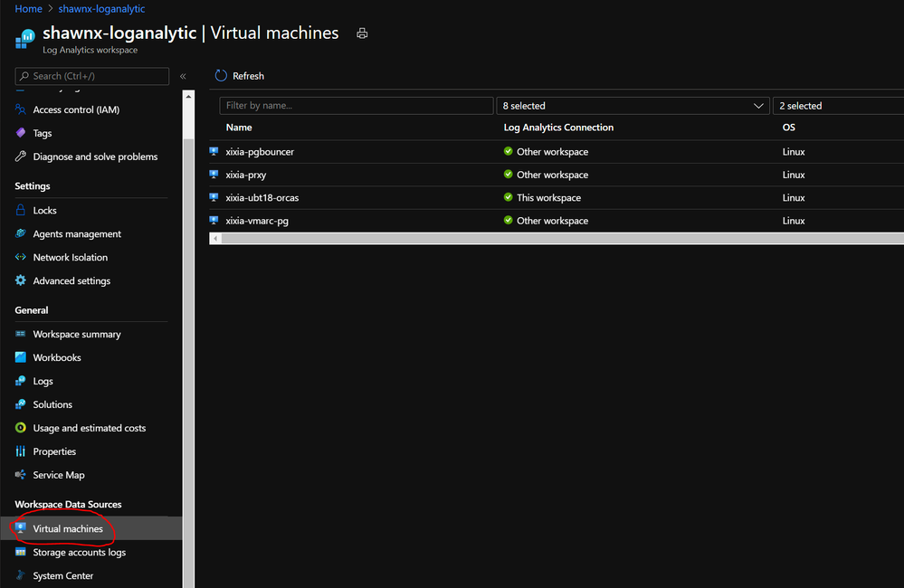Open xixia-prxy virtual machine name

pos(246,175)
